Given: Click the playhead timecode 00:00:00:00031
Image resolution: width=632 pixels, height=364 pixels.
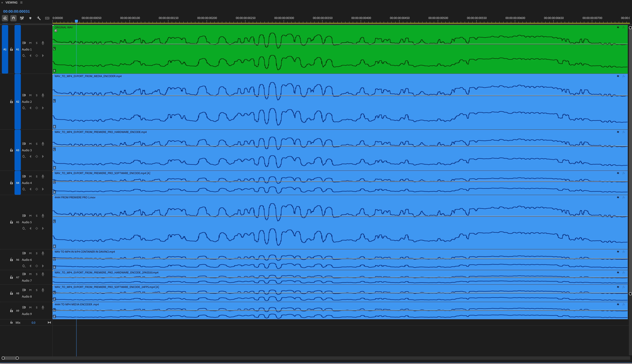Looking at the screenshot, I should 16,11.
